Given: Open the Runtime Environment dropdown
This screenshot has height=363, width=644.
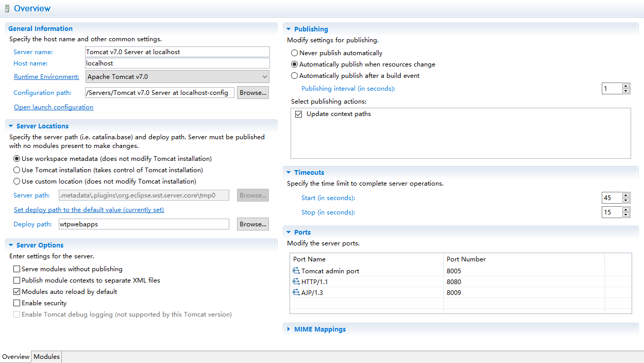Looking at the screenshot, I should 177,77.
